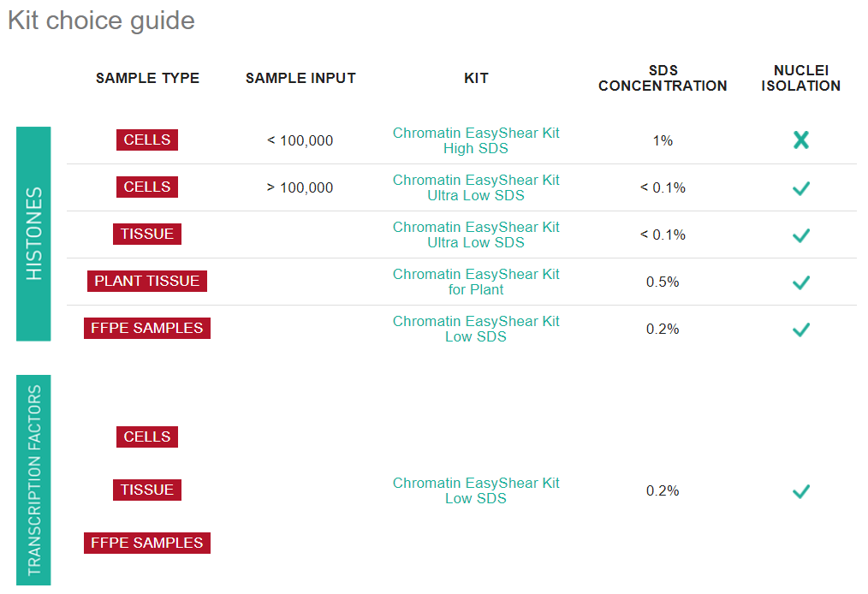This screenshot has height=594, width=868.
Task: Click the X icon in the High SDS row
Action: (800, 140)
